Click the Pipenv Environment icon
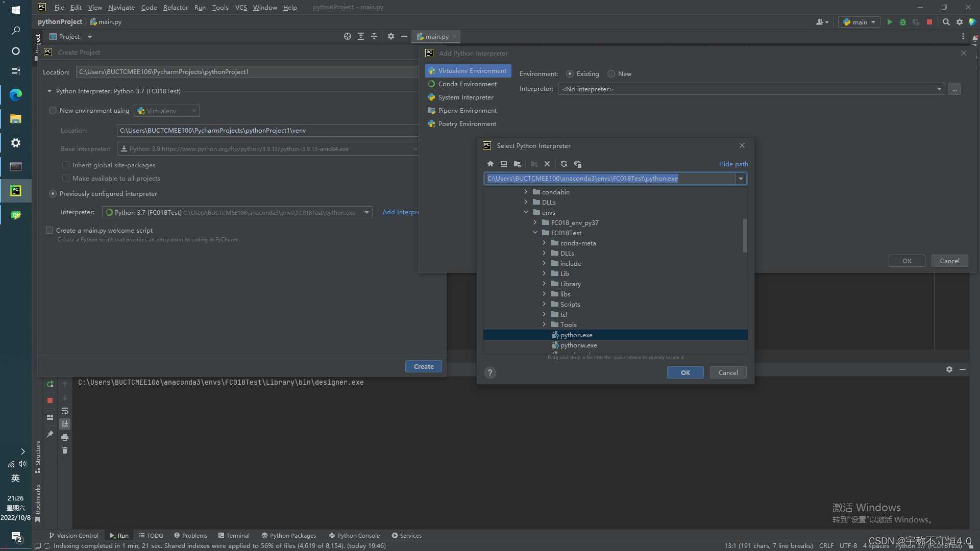 tap(431, 110)
